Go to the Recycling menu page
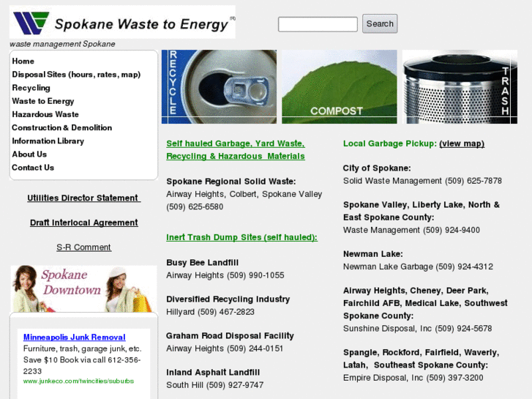Viewport: 532px width, 399px height. (x=31, y=88)
